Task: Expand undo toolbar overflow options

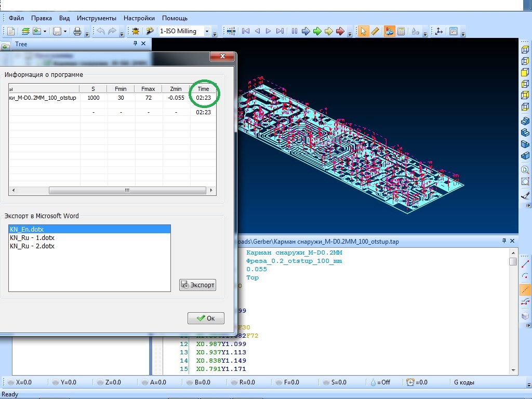Action: point(122,34)
